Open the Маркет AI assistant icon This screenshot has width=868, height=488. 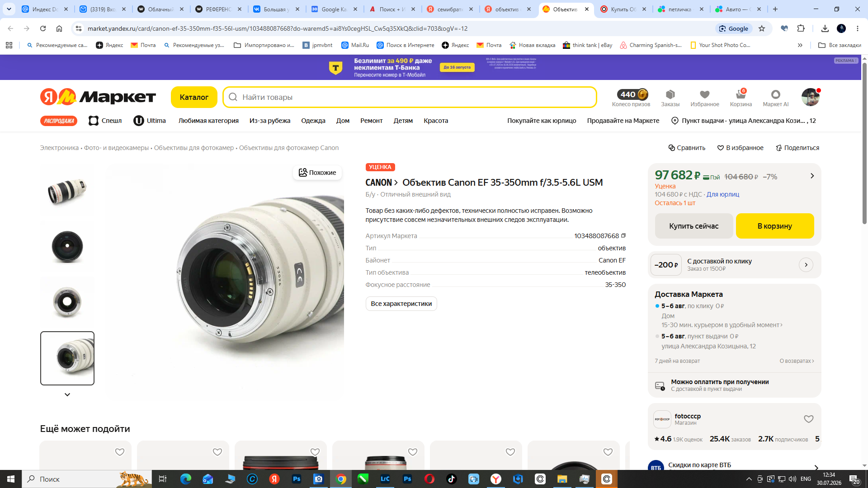pos(775,98)
